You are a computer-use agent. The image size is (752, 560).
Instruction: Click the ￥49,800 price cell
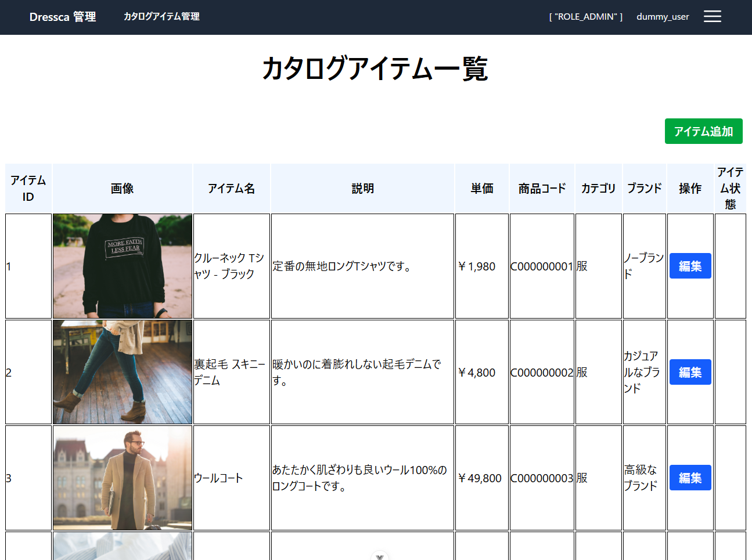coord(480,478)
